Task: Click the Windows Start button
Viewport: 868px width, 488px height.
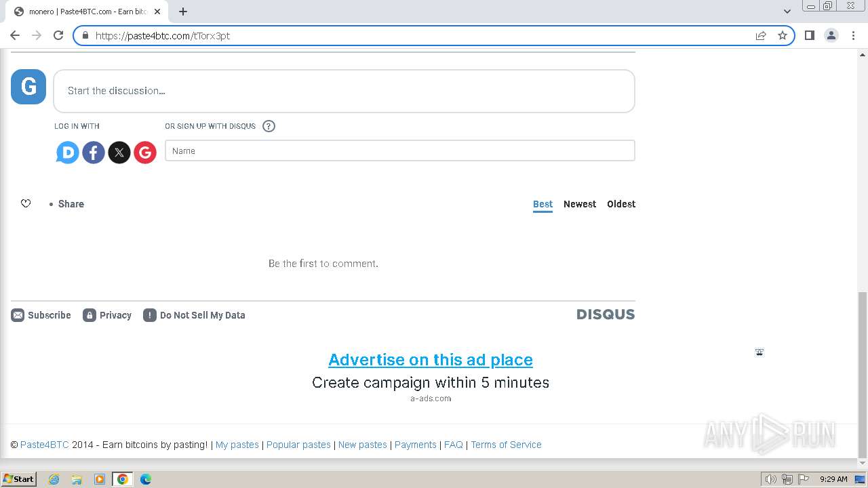Action: click(19, 479)
